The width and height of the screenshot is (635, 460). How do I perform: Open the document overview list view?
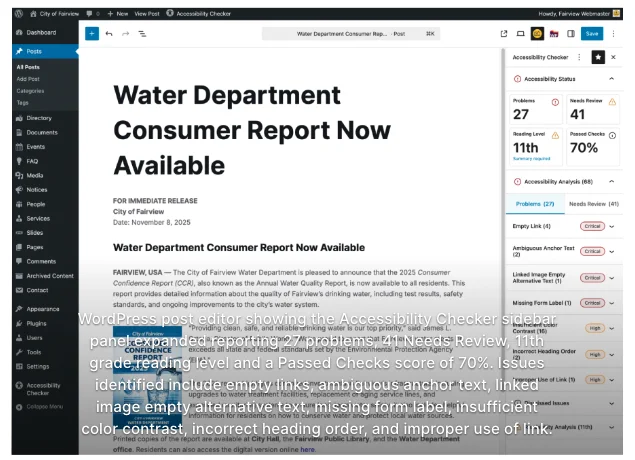[142, 34]
